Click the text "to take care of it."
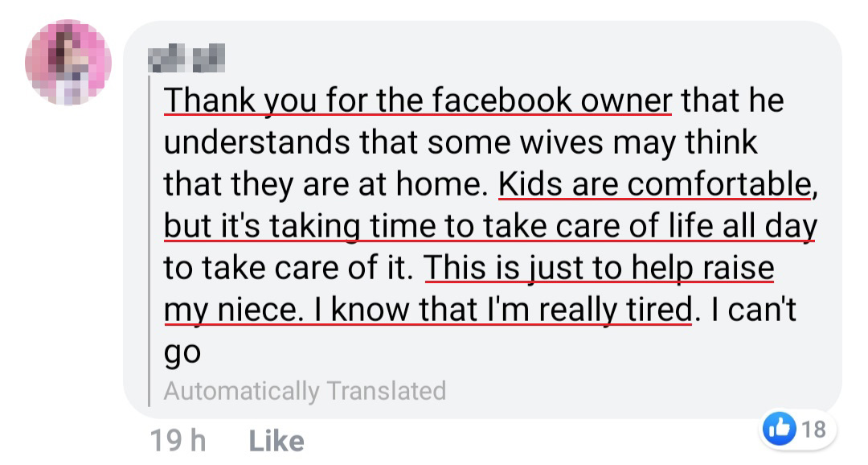Viewport: 868px width, 465px height. click(x=289, y=268)
